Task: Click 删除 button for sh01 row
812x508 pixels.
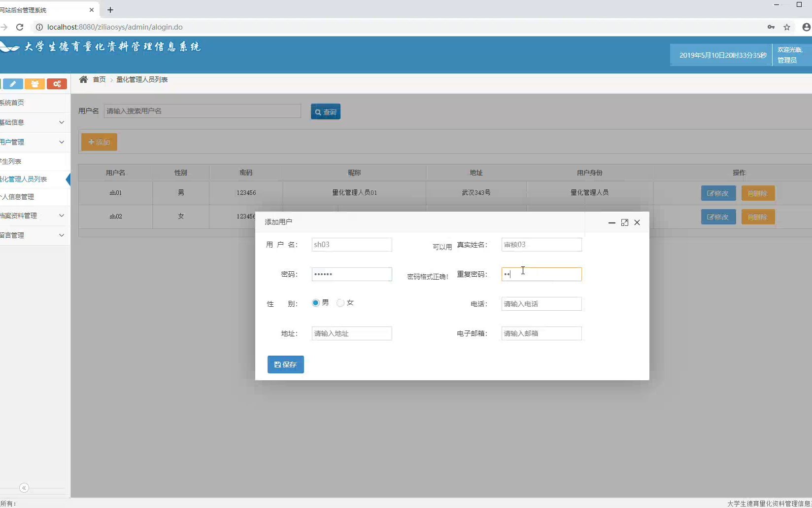Action: tap(758, 193)
